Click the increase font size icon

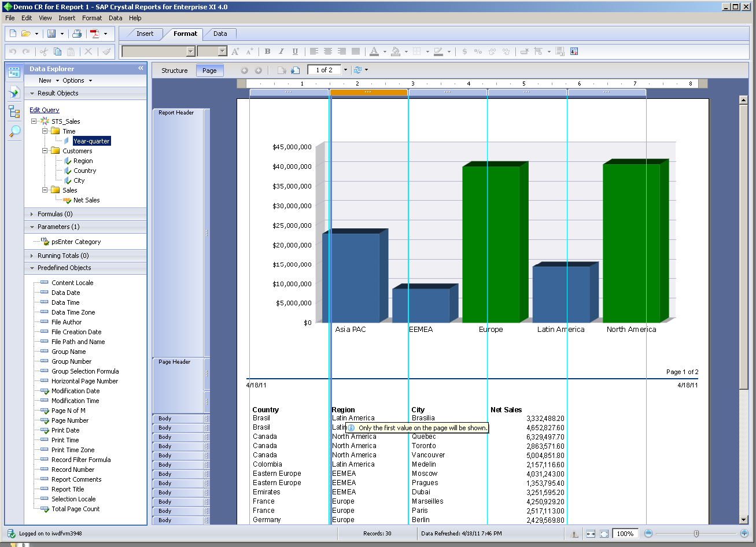(235, 51)
